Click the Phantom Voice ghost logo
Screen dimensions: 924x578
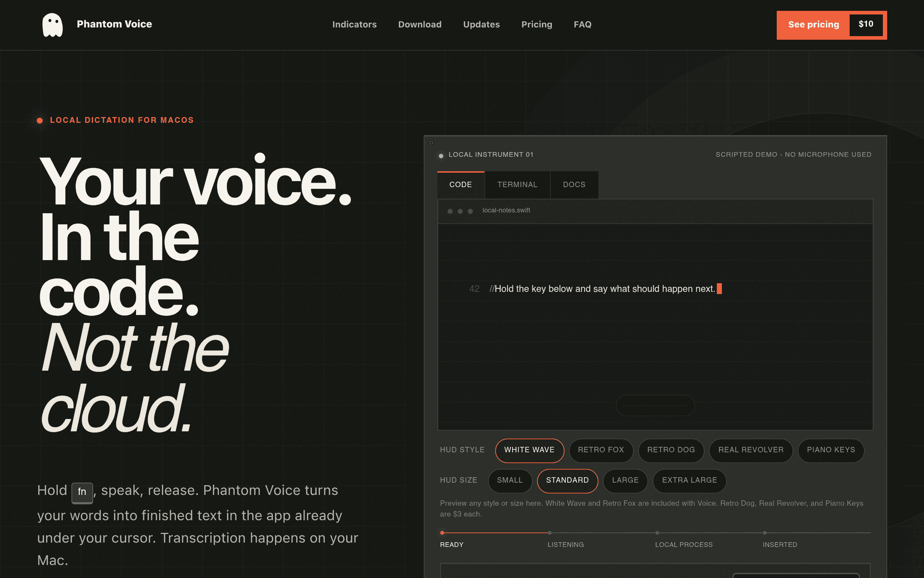click(52, 25)
